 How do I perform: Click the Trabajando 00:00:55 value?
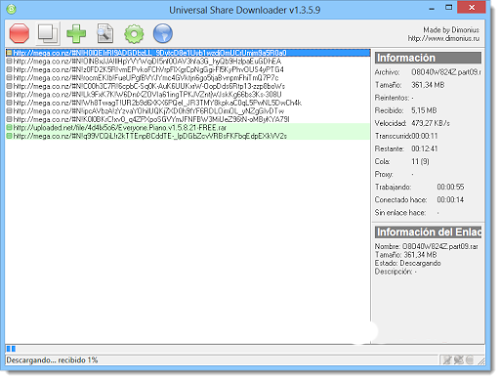pos(450,187)
